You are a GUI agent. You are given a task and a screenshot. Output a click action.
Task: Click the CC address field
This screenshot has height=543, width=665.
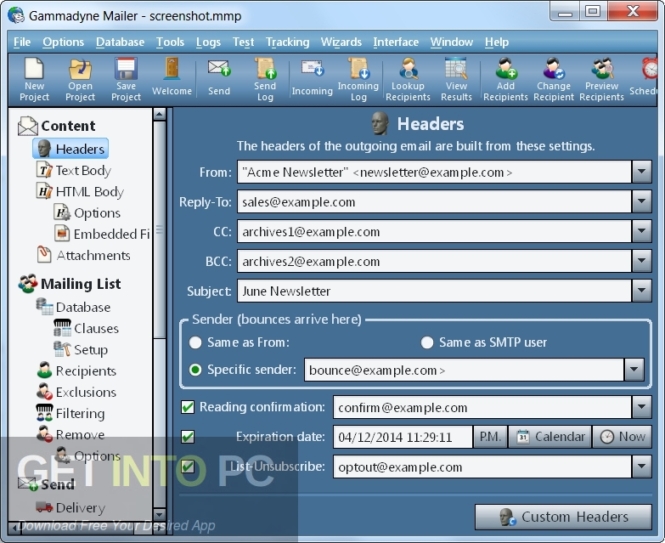pyautogui.click(x=434, y=231)
